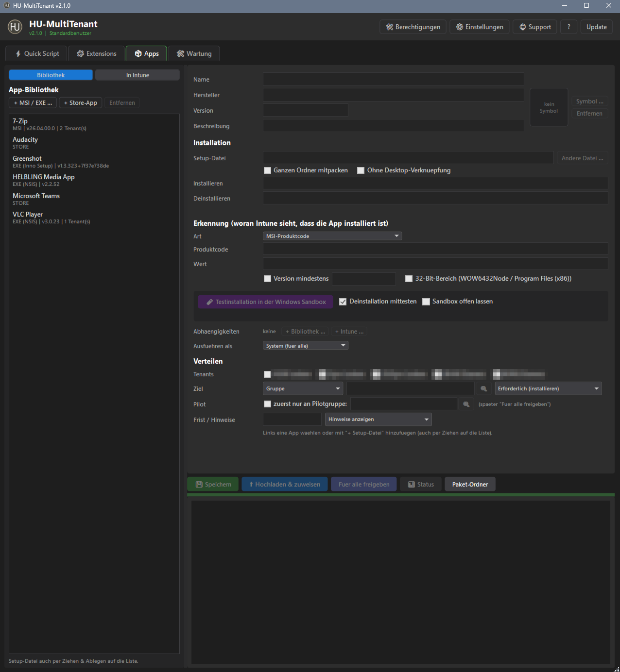This screenshot has height=672, width=620.
Task: Focus the Produktcode input field
Action: click(x=435, y=249)
